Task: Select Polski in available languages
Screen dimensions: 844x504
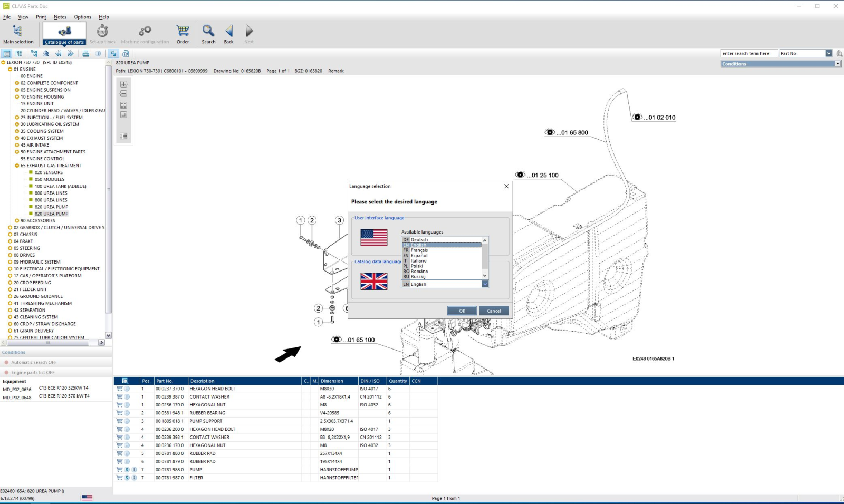Action: [x=442, y=266]
